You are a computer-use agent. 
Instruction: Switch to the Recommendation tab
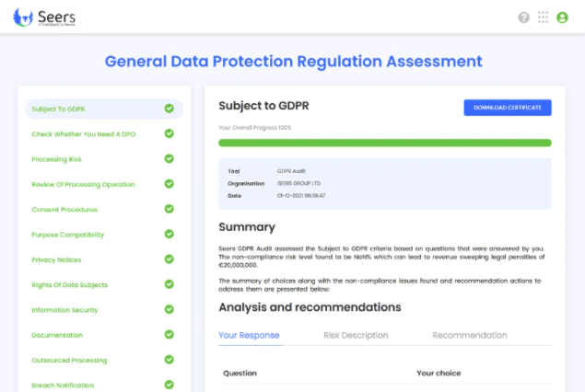(x=469, y=336)
